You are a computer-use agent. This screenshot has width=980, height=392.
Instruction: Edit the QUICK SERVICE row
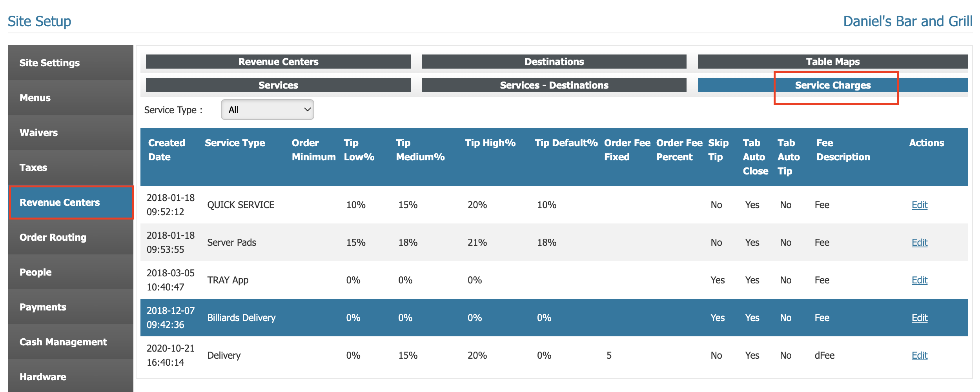(919, 205)
